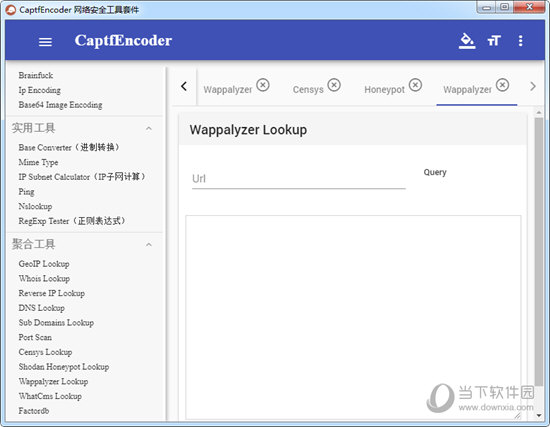Click the scrollbar up arrow
550x427 pixels.
click(539, 112)
